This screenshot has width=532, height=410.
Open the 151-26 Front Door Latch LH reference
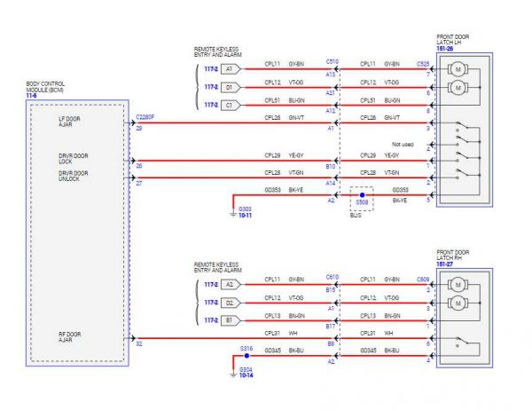pyautogui.click(x=444, y=49)
